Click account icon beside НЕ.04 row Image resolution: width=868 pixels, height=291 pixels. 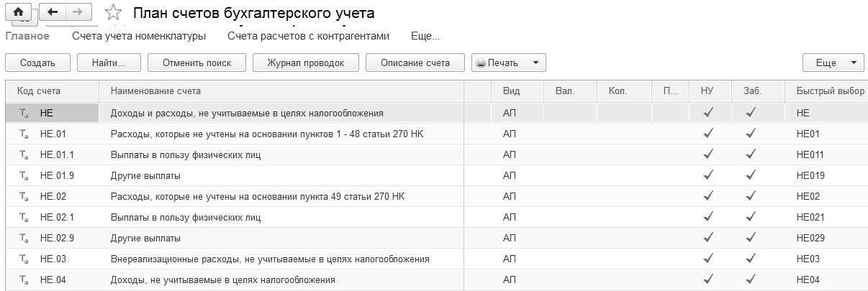point(24,280)
